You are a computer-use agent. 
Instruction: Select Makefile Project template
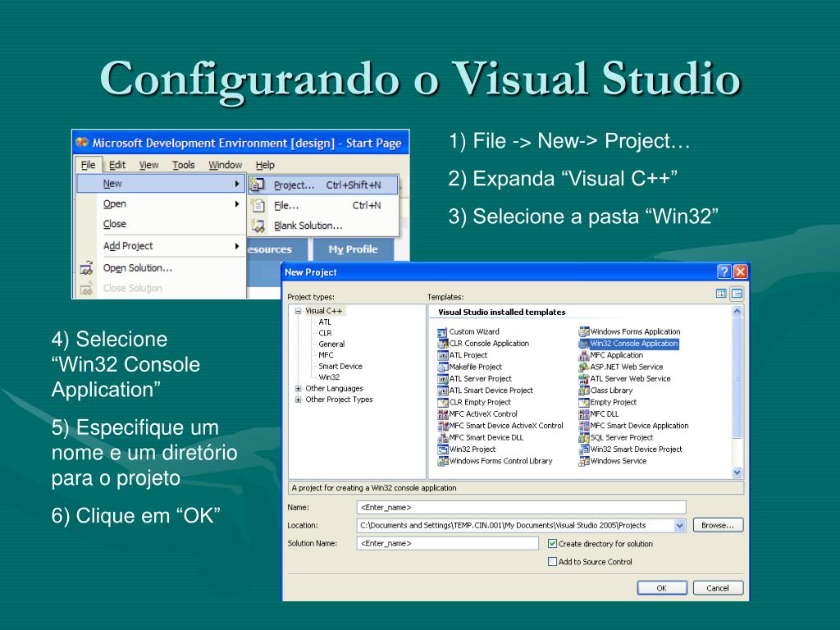[x=470, y=367]
